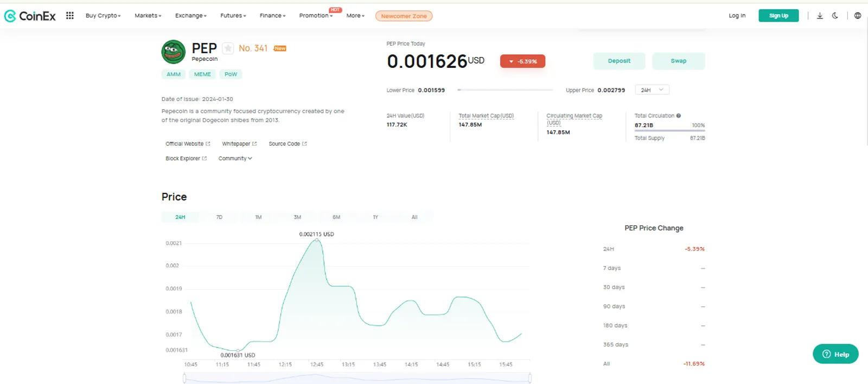Expand the Buy Crypto menu

coord(103,16)
